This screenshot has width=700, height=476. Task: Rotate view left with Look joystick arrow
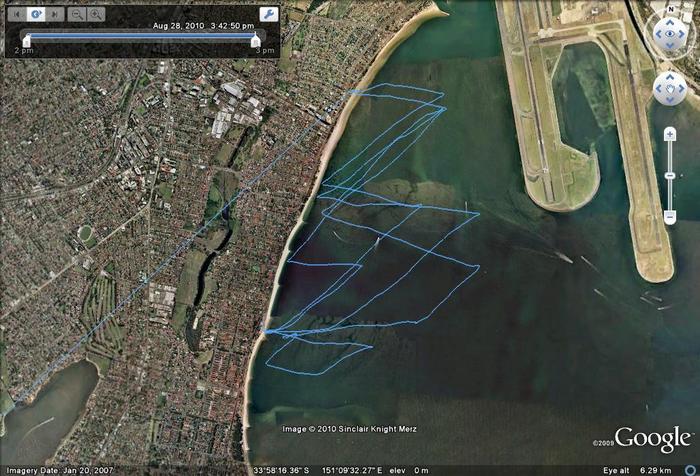coord(656,35)
